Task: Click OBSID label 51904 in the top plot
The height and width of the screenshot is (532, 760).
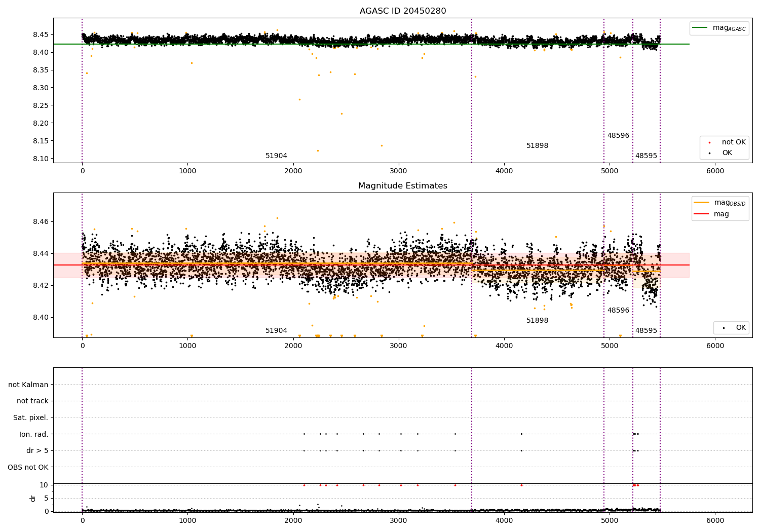Action: [x=276, y=156]
